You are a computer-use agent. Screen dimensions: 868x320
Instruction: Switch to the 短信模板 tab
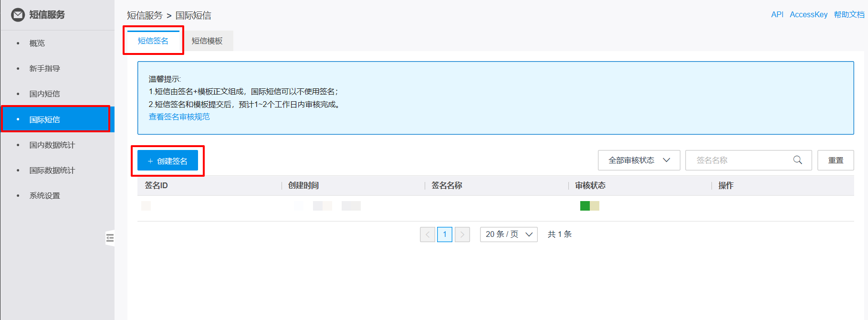(207, 41)
